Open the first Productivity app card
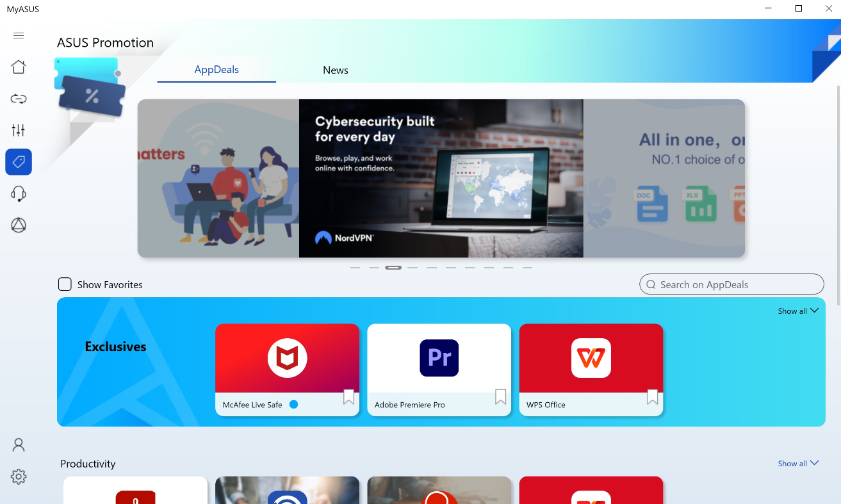The width and height of the screenshot is (841, 504). [x=135, y=490]
